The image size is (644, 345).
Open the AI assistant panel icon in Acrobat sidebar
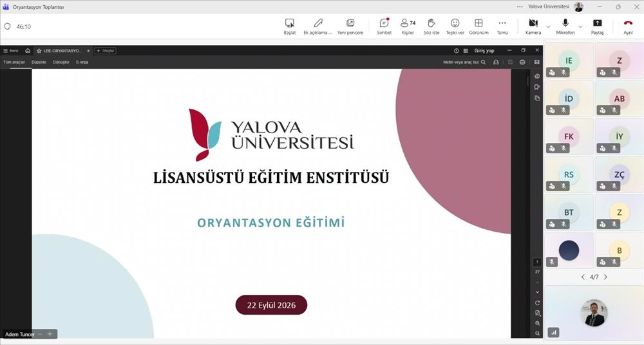537,77
